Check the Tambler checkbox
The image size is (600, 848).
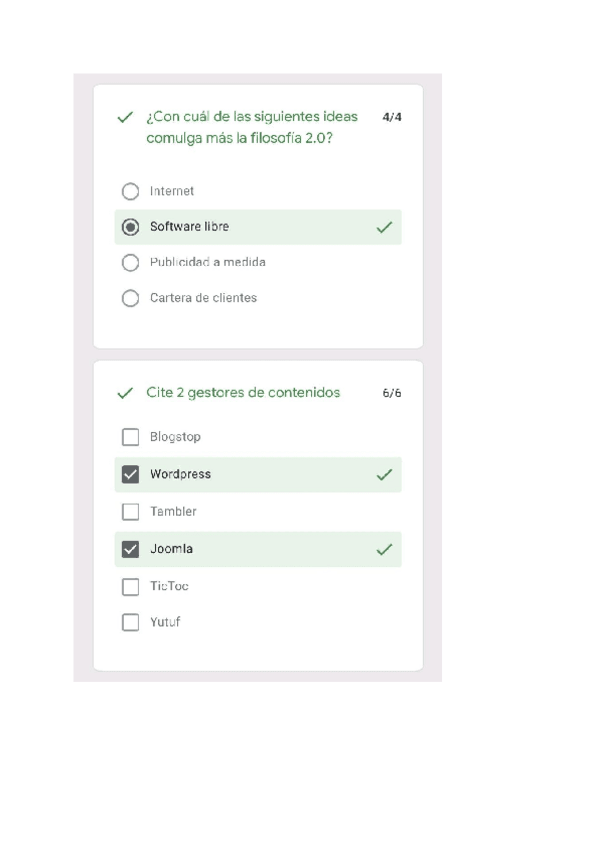tap(130, 512)
